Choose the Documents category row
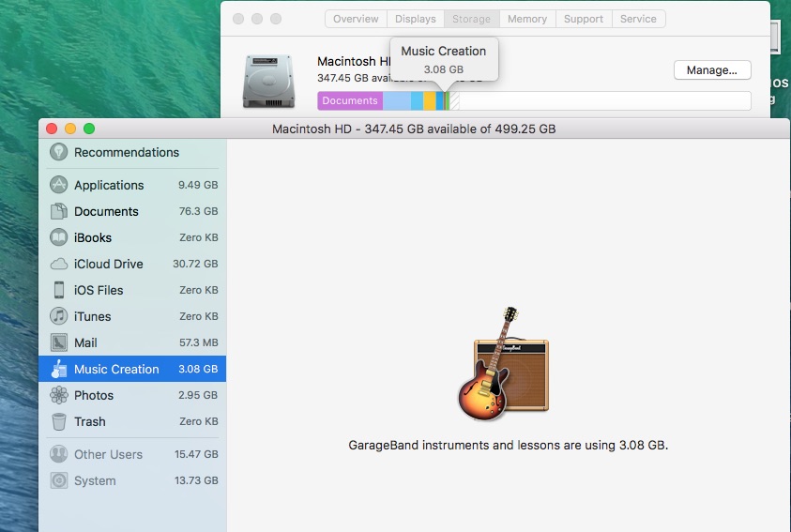791x532 pixels. pos(132,211)
